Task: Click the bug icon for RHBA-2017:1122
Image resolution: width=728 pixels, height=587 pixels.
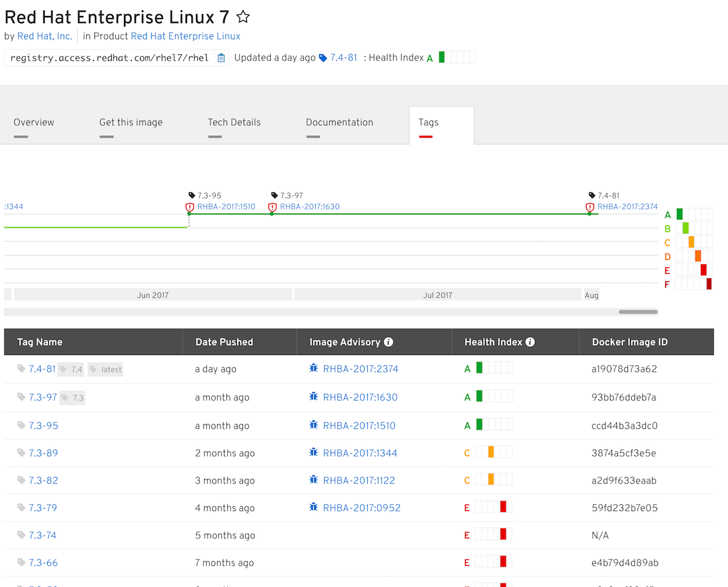Action: click(x=314, y=480)
